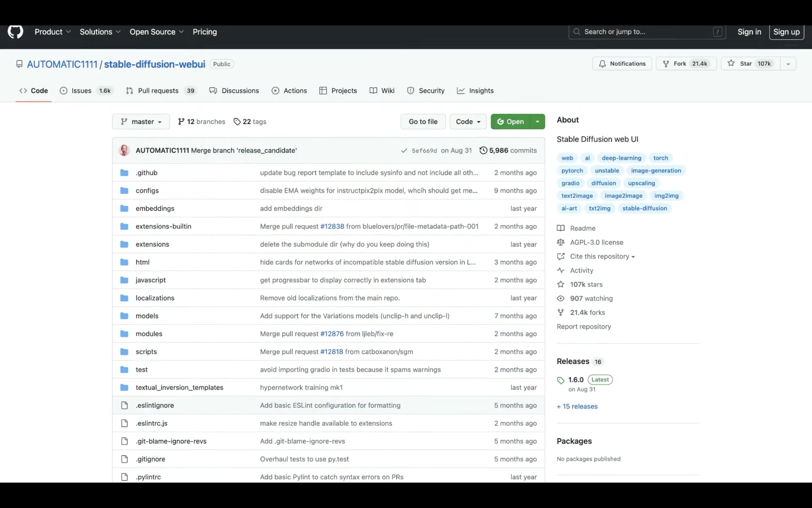Open the arrow next to green Open button
812x508 pixels.
pyautogui.click(x=538, y=122)
